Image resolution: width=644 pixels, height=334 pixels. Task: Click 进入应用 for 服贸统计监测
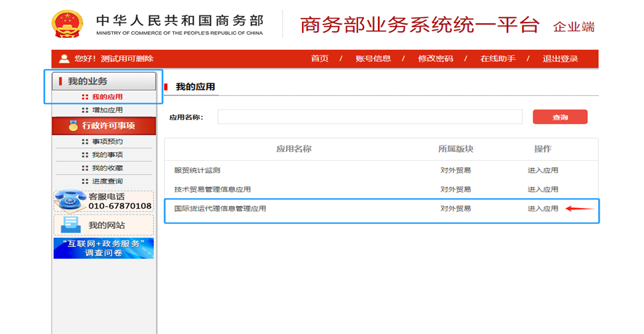point(543,171)
